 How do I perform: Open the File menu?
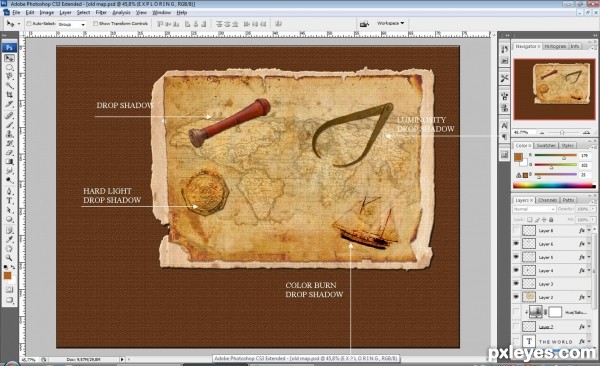pos(16,13)
